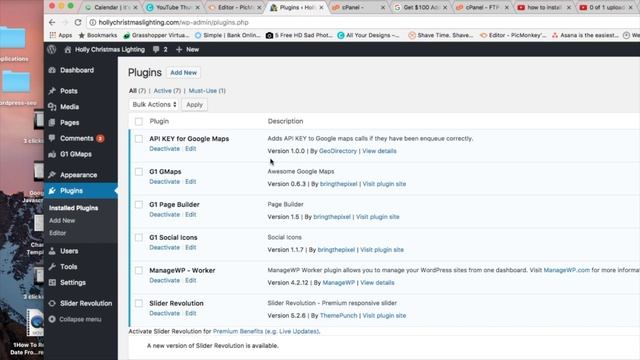Viewport: 640px width, 360px height.
Task: Open the Dashboard sidebar icon
Action: [x=52, y=70]
